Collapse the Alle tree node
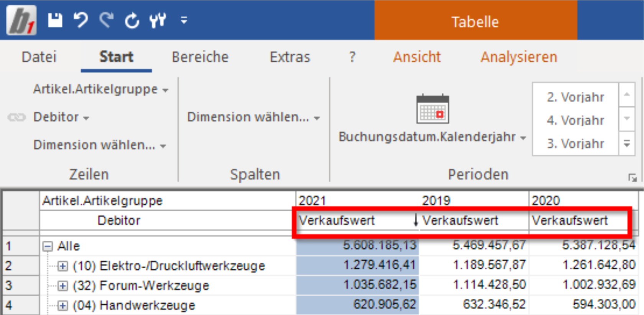This screenshot has height=315, width=644. point(48,246)
